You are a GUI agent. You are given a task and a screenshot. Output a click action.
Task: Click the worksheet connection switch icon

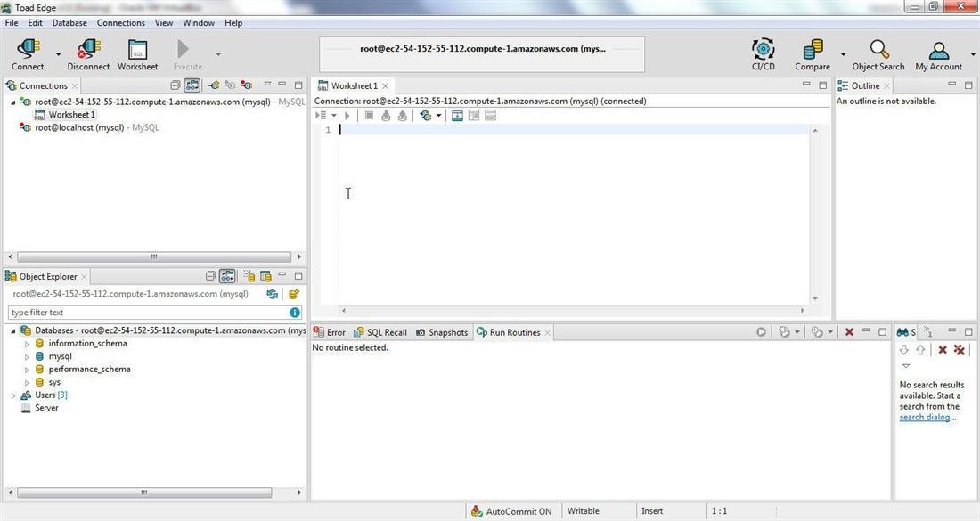click(x=426, y=115)
